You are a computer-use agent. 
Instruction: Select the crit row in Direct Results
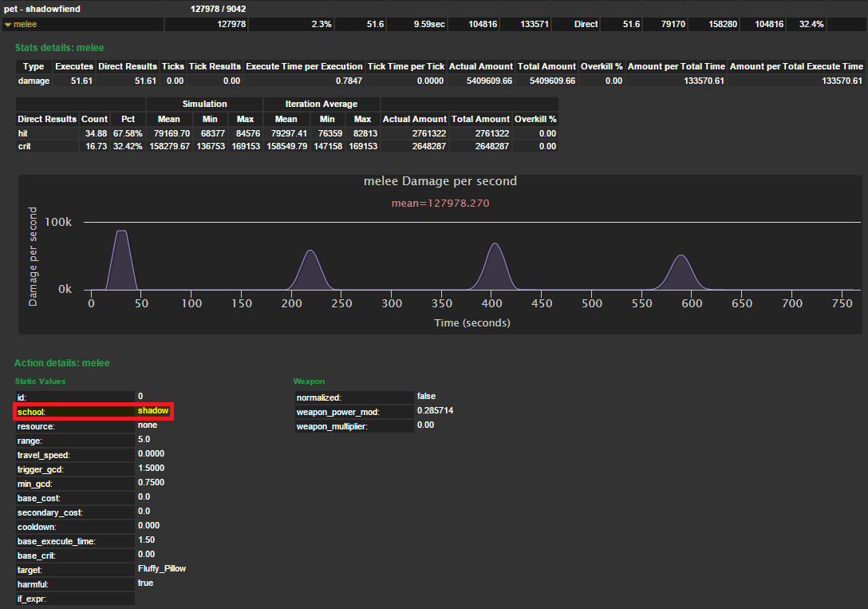click(24, 146)
